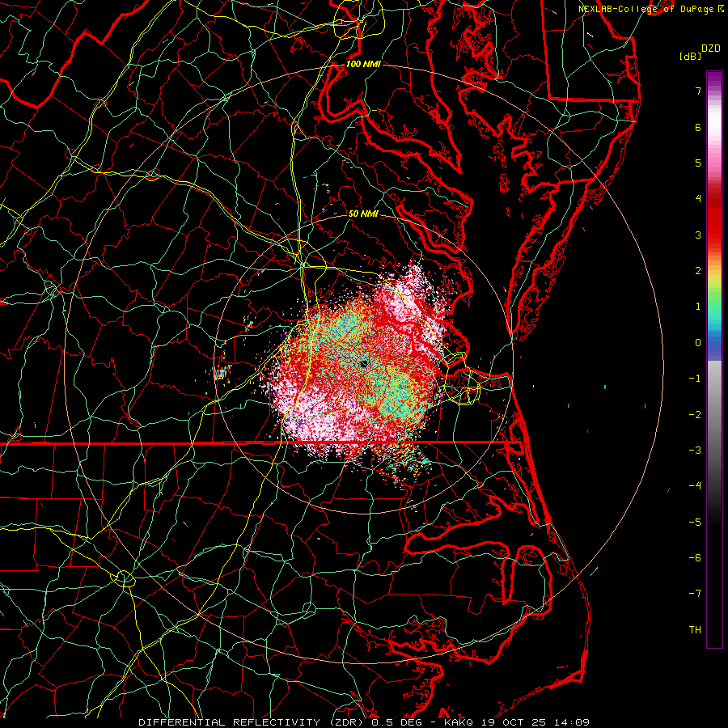
Task: Click the KAKQ 19 OCT 25 14:09 timestamp
Action: click(x=517, y=722)
